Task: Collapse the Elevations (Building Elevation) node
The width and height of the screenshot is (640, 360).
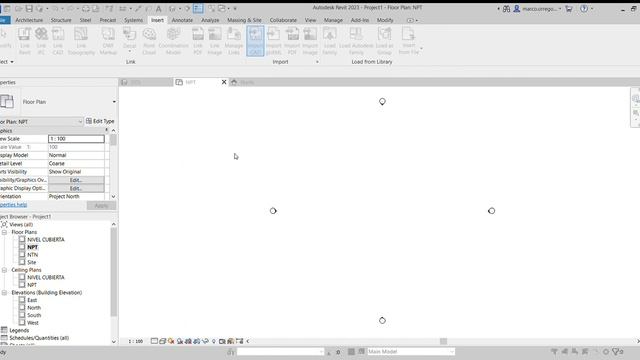Action: 4,293
